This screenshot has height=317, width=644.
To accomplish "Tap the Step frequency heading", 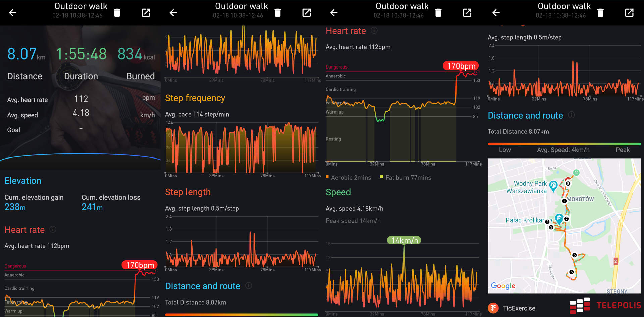I will tap(195, 98).
